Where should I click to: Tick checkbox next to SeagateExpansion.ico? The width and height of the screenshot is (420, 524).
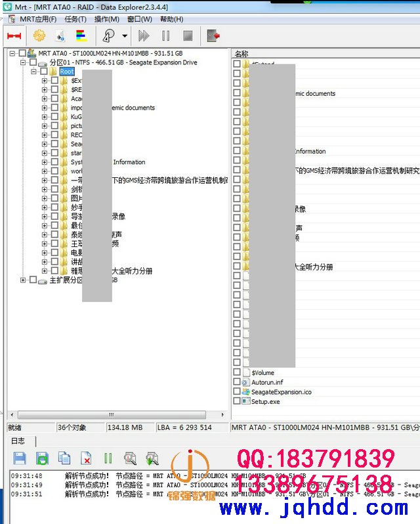point(237,391)
